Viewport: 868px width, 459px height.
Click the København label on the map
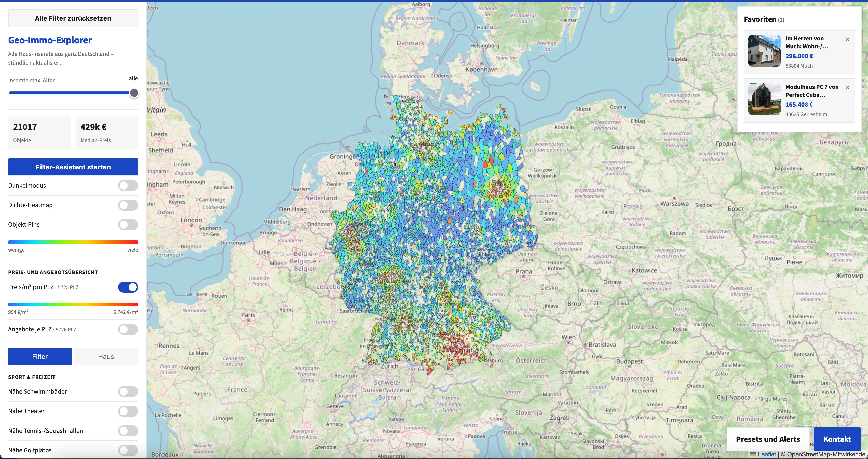tap(481, 69)
